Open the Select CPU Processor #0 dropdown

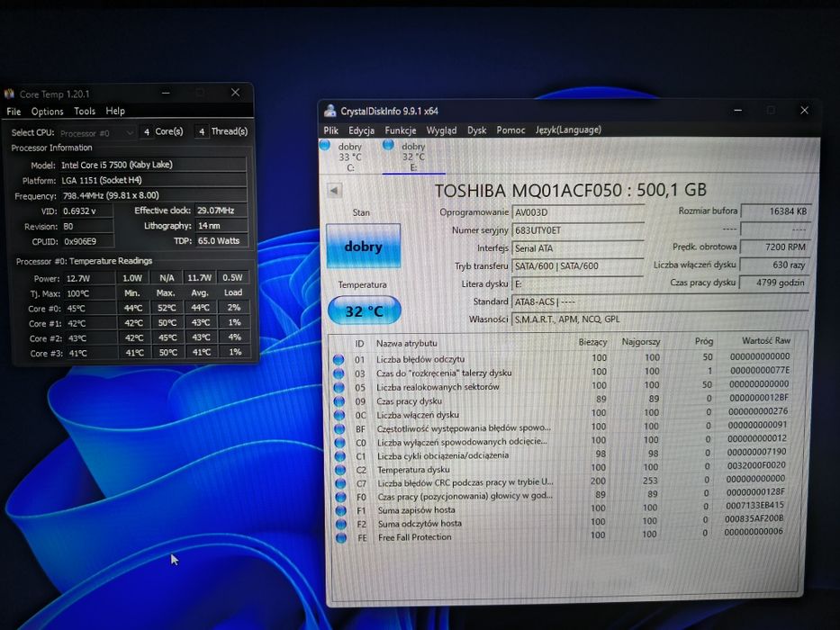pos(97,133)
